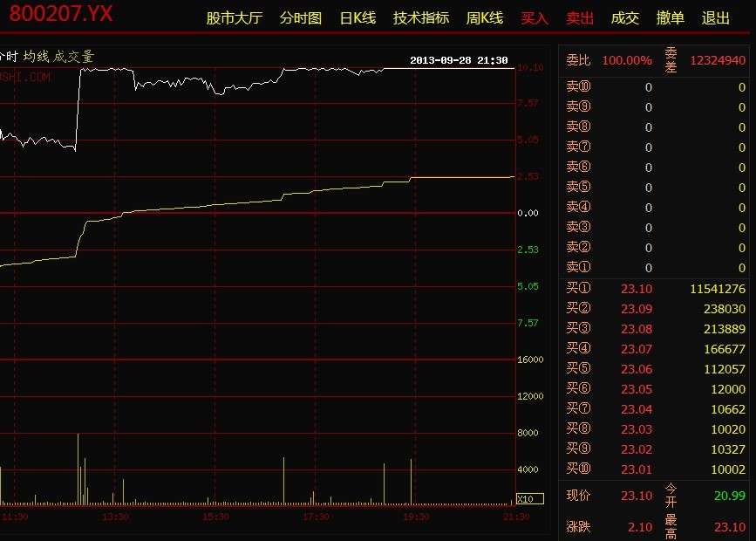Screen dimensions: 756x541
Task: Select 撤单 to cancel an order
Action: click(671, 18)
